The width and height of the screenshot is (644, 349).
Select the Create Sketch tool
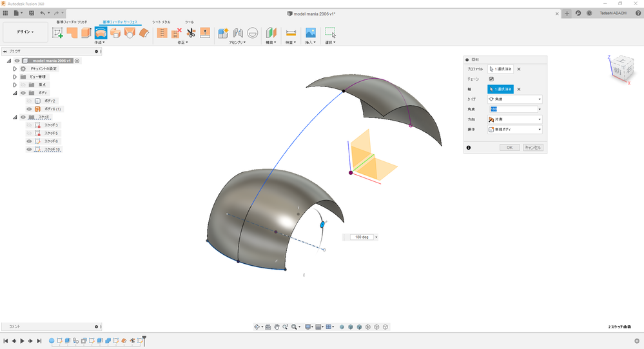tap(57, 33)
